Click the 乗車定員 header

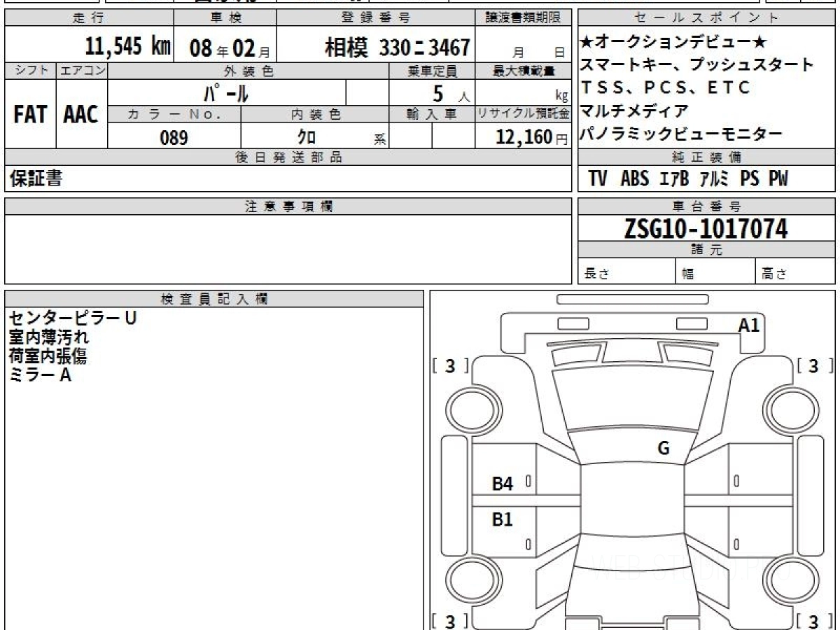pos(432,71)
